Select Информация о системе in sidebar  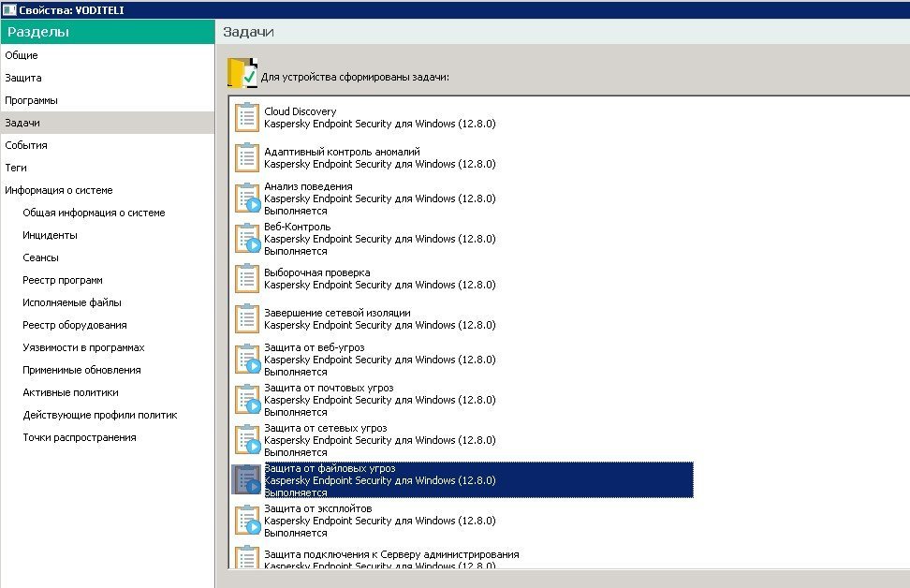tap(108, 190)
